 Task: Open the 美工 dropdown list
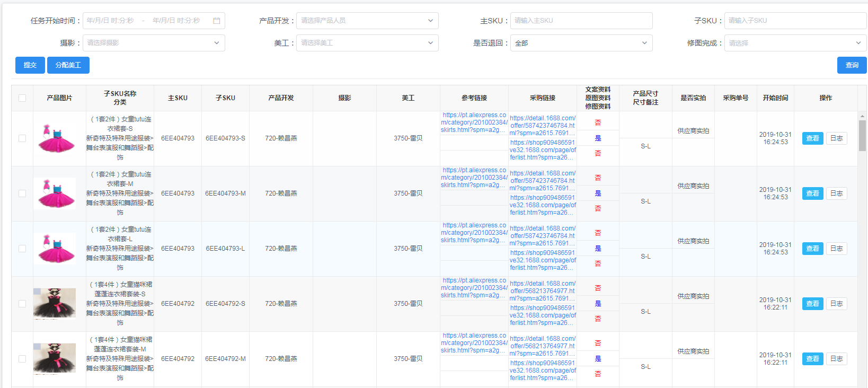coord(367,43)
